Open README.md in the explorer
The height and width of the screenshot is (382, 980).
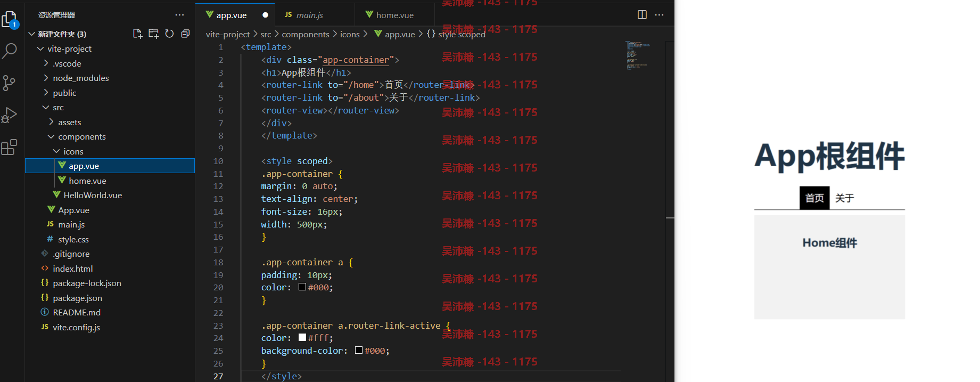110,312
